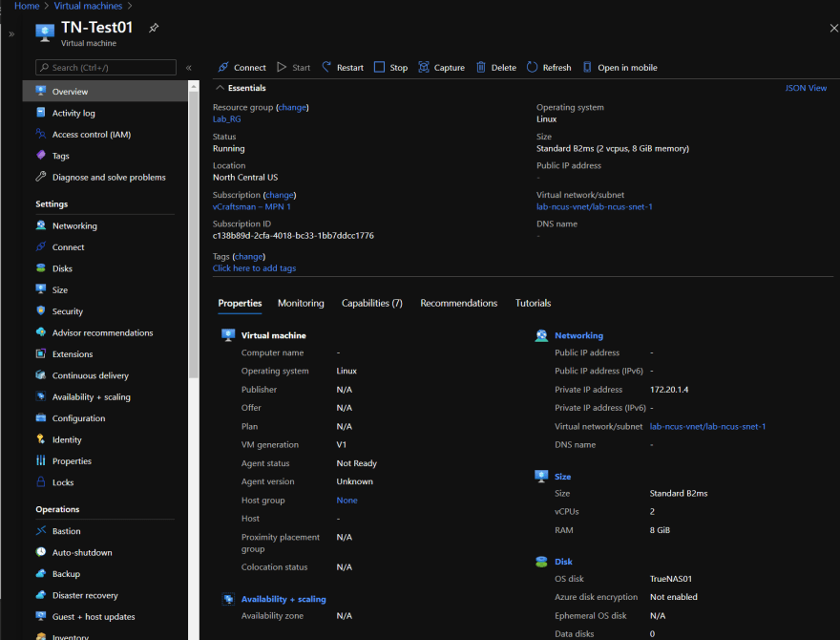Switch to the Recommendations tab

coord(458,304)
